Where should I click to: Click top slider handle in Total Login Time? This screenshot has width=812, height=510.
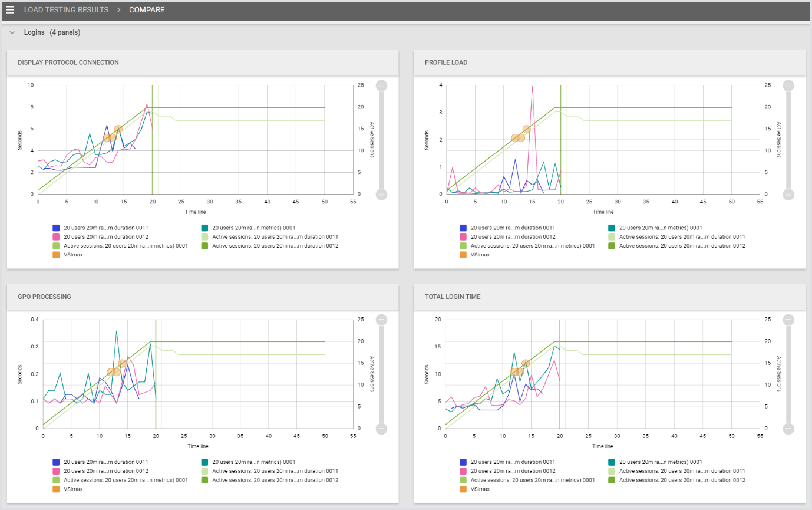[x=788, y=320]
